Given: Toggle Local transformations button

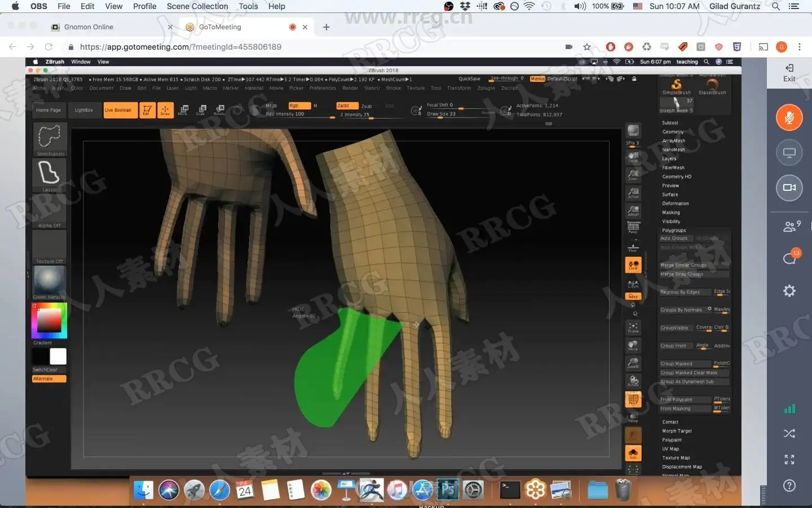Looking at the screenshot, I should (633, 265).
